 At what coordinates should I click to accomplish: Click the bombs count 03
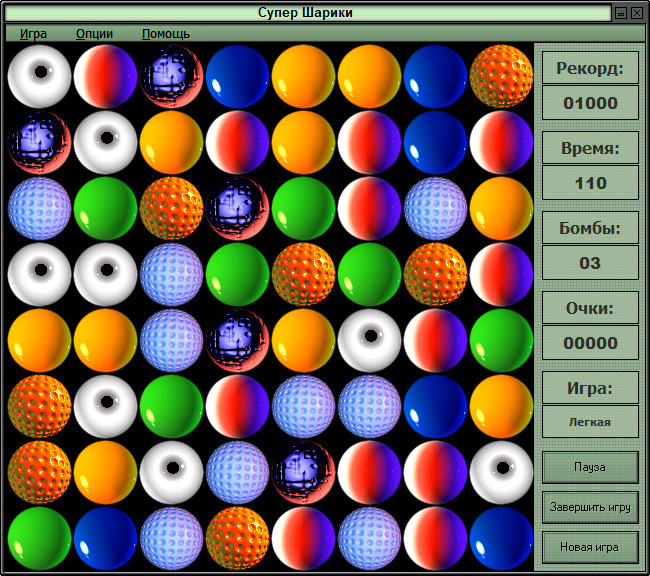[x=590, y=263]
